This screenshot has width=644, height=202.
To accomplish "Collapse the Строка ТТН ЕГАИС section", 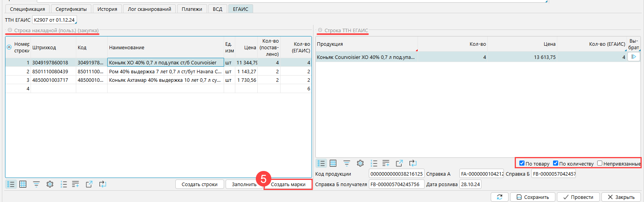I will pos(320,30).
